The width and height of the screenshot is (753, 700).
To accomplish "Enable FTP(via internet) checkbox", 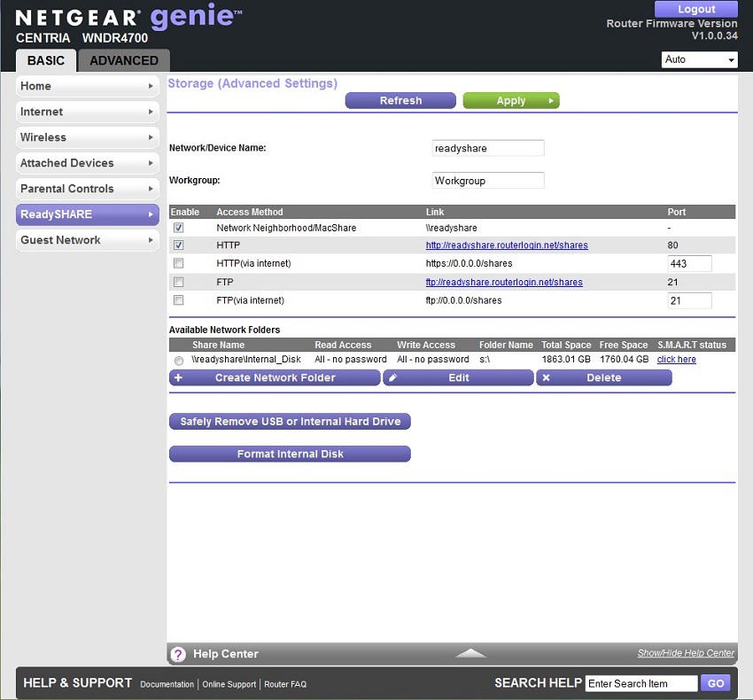I will pos(179,300).
